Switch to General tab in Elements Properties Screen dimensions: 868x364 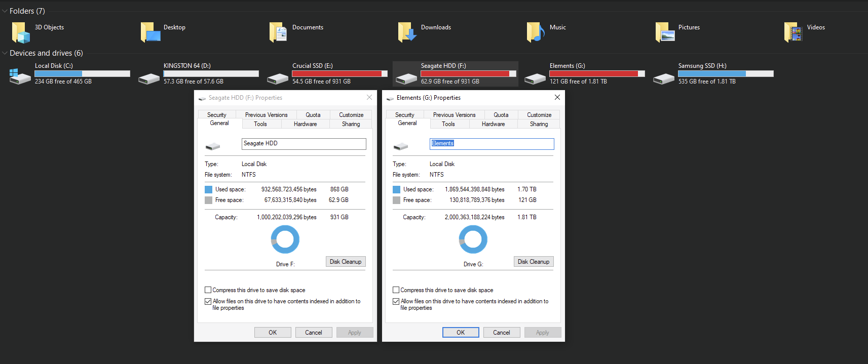tap(407, 123)
